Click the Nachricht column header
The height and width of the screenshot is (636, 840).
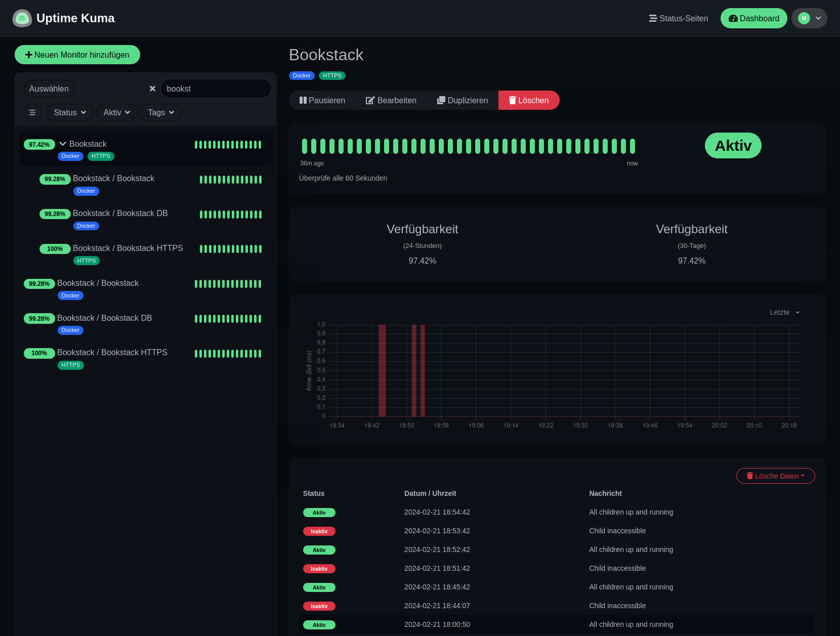[x=606, y=493]
